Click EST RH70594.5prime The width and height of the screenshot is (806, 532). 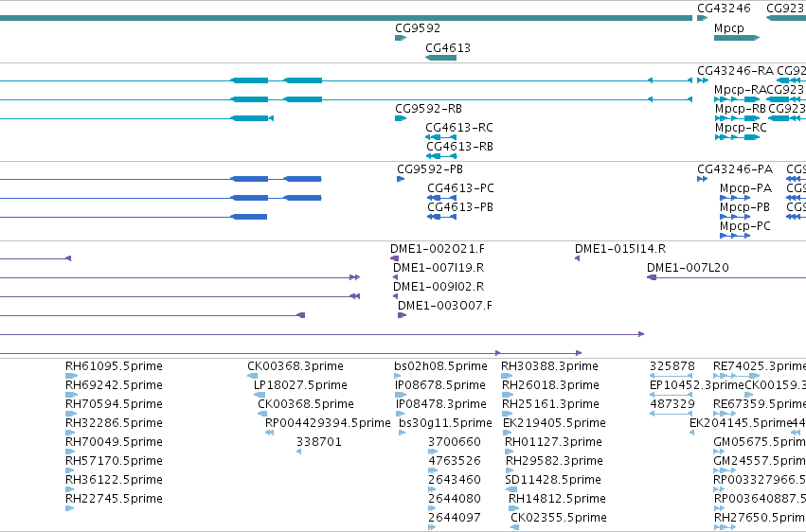114,404
